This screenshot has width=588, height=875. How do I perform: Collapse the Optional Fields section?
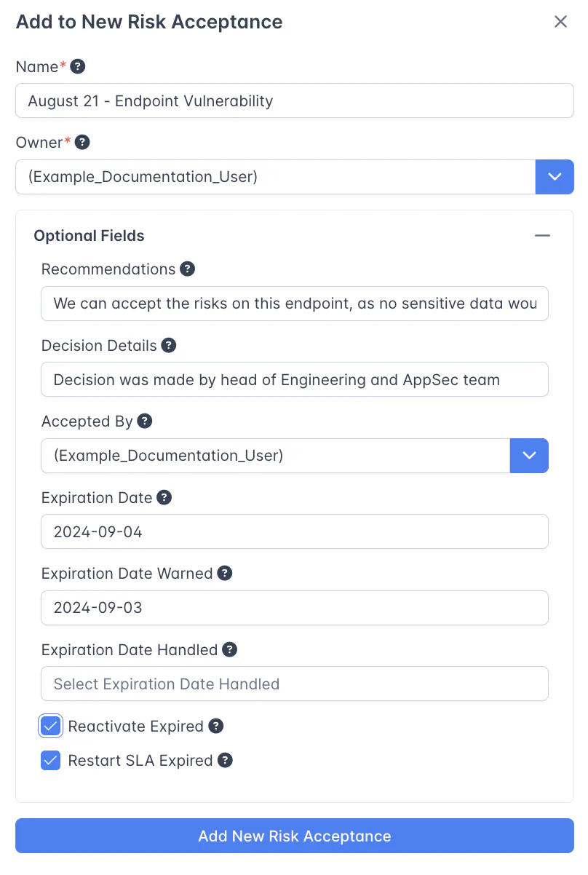click(x=542, y=236)
